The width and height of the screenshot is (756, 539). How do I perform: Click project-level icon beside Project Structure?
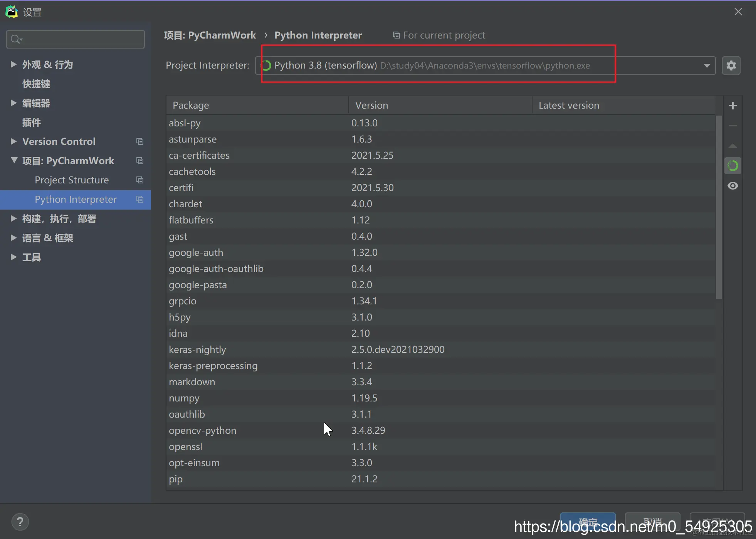pos(140,180)
